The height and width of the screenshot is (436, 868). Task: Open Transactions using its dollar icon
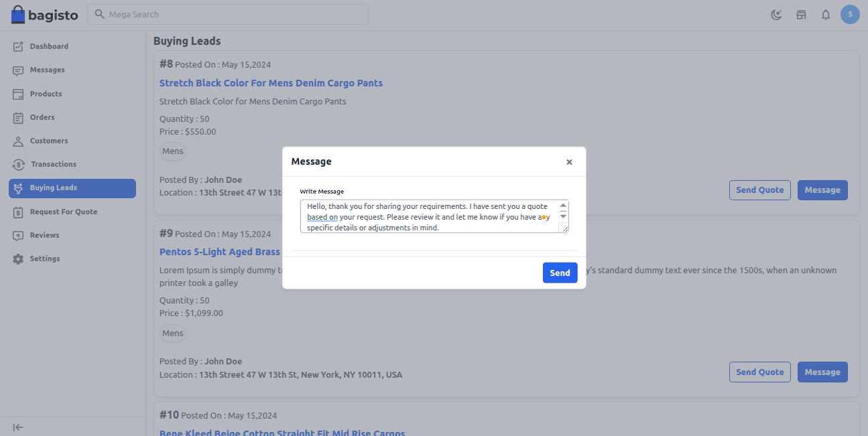coord(19,164)
